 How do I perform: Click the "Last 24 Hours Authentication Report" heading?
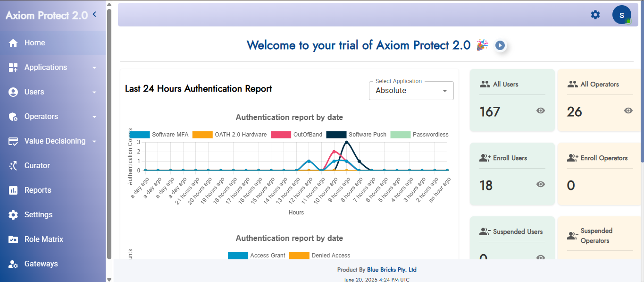point(199,89)
